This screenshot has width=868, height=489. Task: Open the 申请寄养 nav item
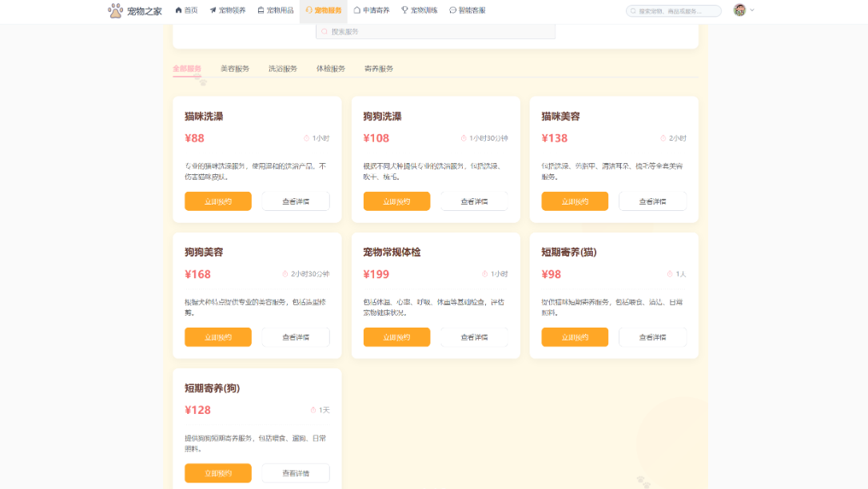(372, 10)
